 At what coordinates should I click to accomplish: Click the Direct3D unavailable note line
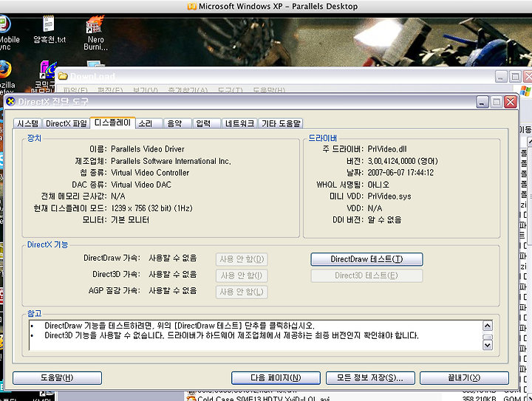coord(232,335)
